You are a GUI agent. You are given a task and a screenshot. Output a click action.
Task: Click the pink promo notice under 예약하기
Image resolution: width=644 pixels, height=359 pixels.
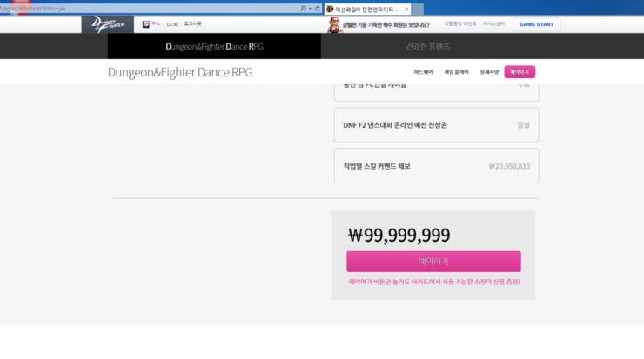[x=434, y=282]
